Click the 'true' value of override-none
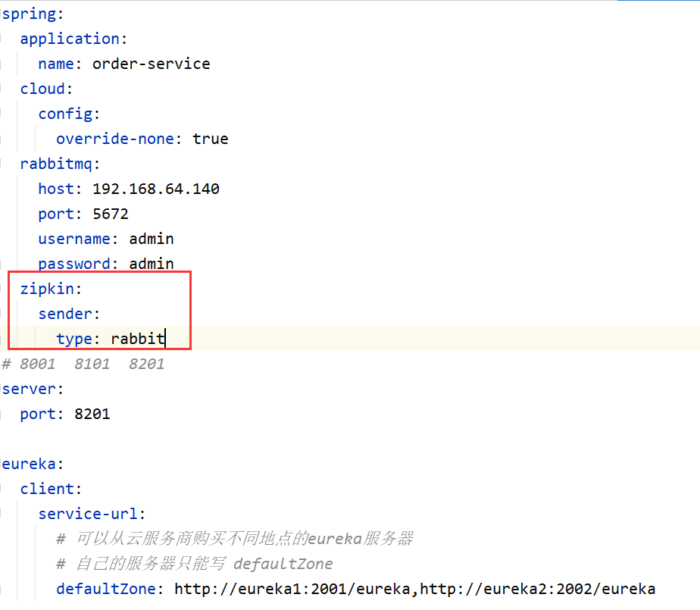Screen dimensions: 700x610 tap(211, 139)
